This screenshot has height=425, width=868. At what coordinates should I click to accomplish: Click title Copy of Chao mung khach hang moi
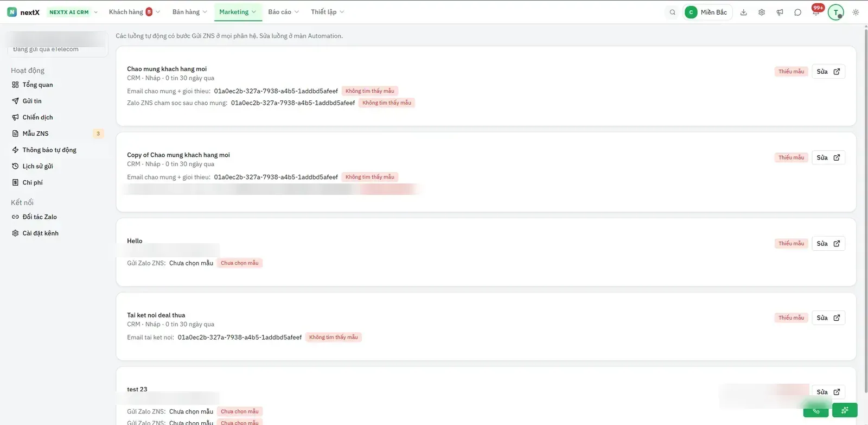[178, 155]
